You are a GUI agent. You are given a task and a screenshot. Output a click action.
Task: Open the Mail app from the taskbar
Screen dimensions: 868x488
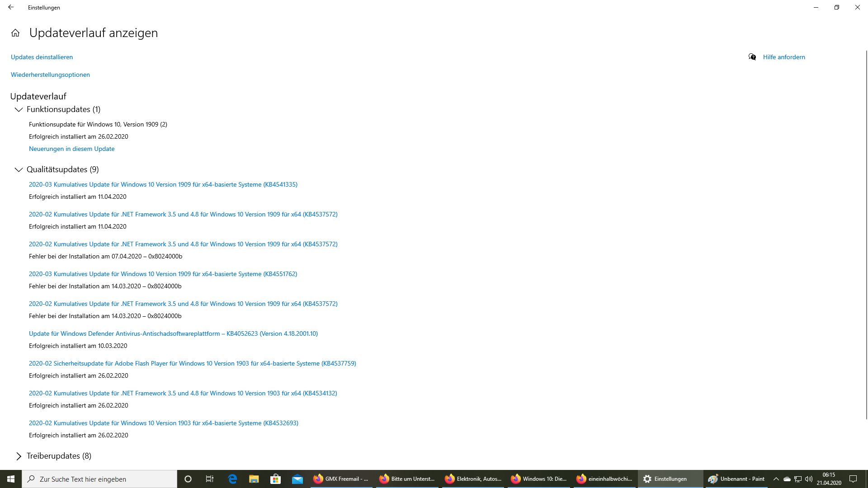pos(297,479)
